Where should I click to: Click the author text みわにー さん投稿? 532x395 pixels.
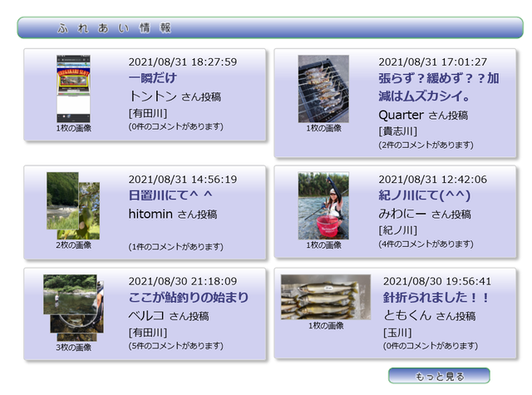(x=425, y=214)
